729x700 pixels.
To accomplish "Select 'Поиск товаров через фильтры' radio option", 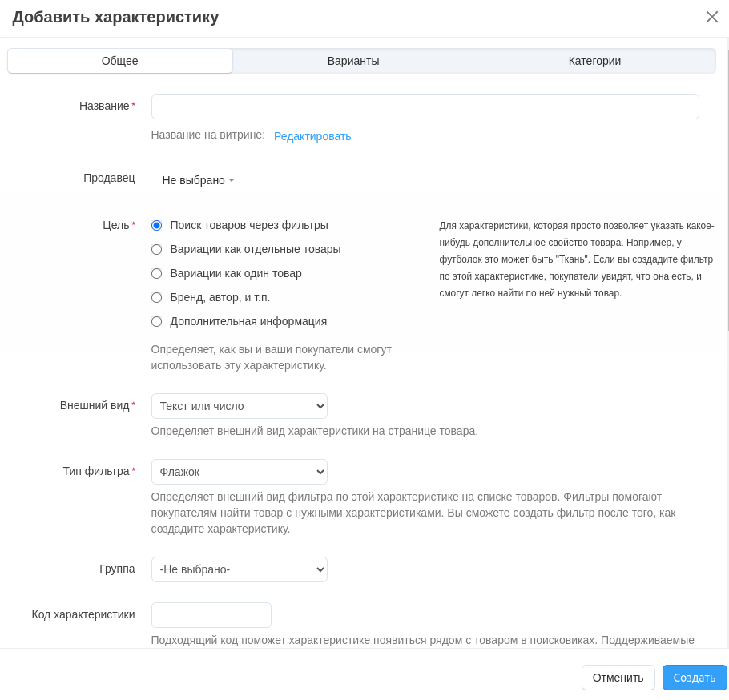I will pyautogui.click(x=156, y=226).
